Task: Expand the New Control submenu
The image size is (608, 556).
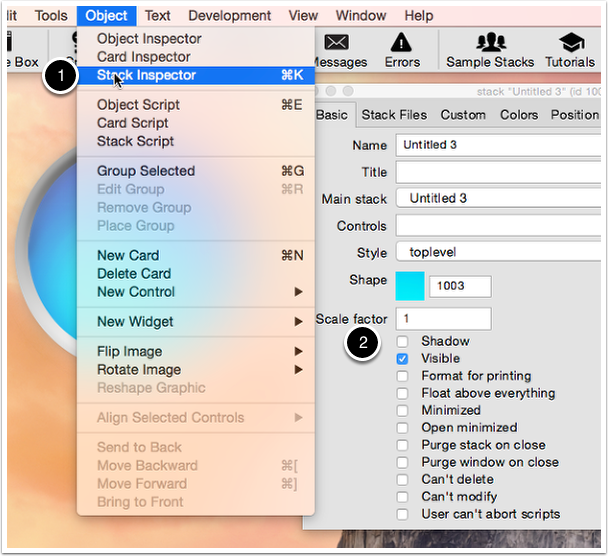Action: (x=196, y=292)
